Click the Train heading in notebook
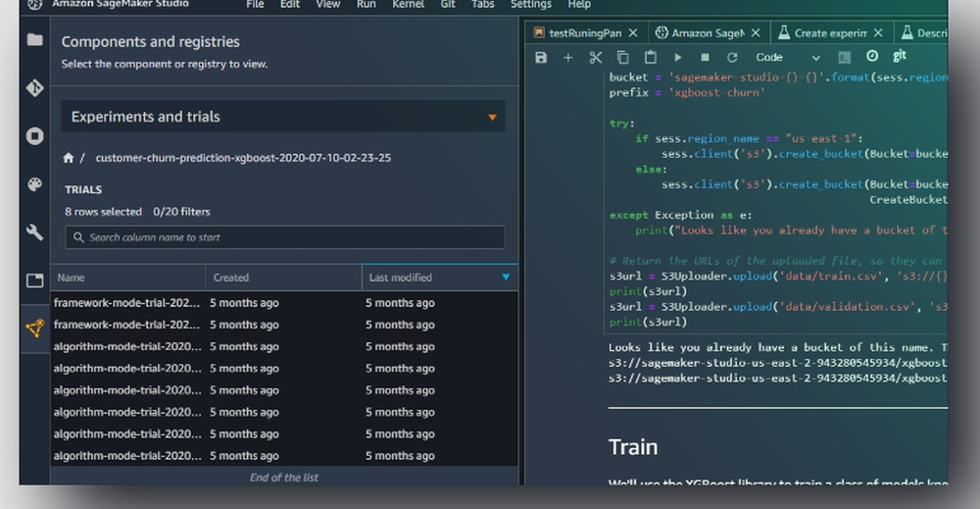980x509 pixels. click(632, 447)
